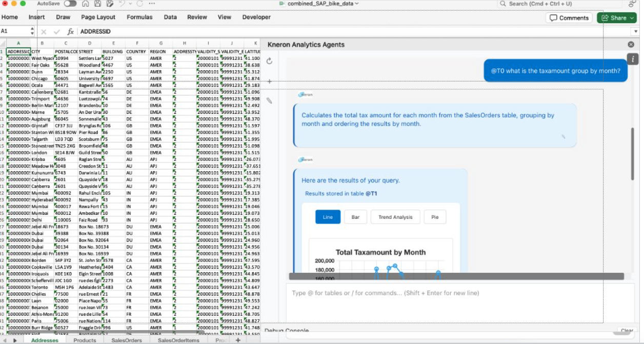Click the Share button
644x344 pixels.
click(616, 18)
